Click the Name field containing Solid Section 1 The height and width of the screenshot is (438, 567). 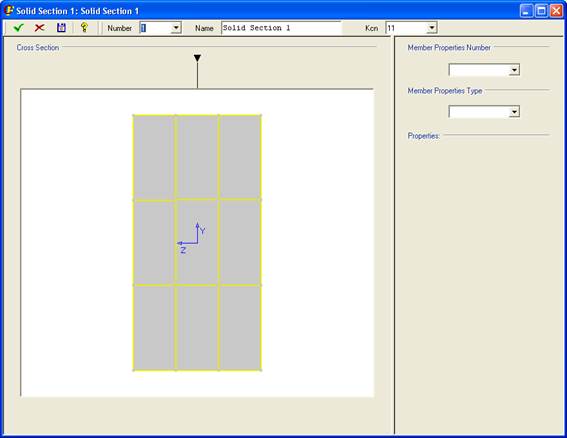click(281, 28)
